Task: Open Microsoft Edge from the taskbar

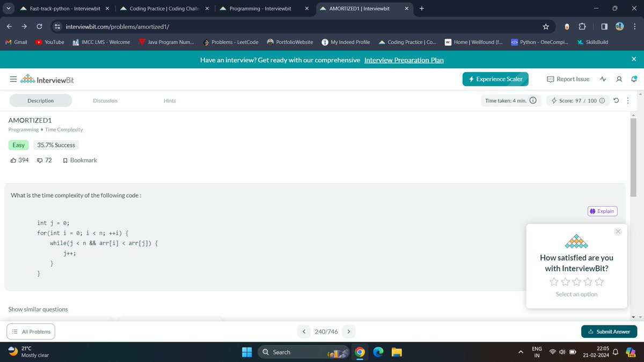Action: 378,352
